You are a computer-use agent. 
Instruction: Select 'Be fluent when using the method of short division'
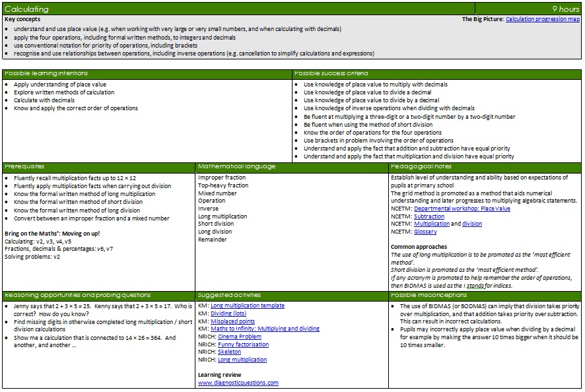point(368,125)
